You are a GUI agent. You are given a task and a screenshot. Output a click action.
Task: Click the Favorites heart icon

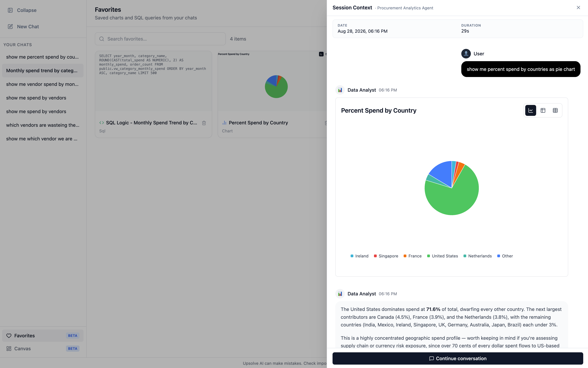pos(9,336)
